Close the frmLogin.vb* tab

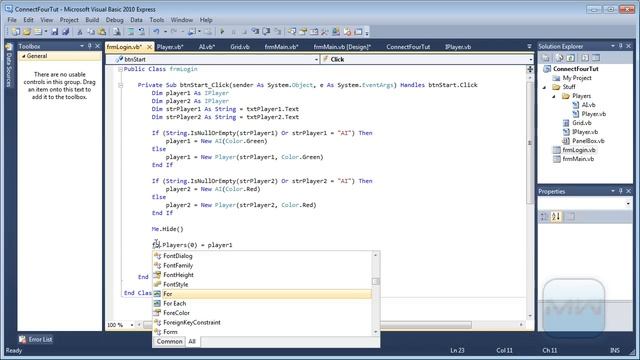149,47
